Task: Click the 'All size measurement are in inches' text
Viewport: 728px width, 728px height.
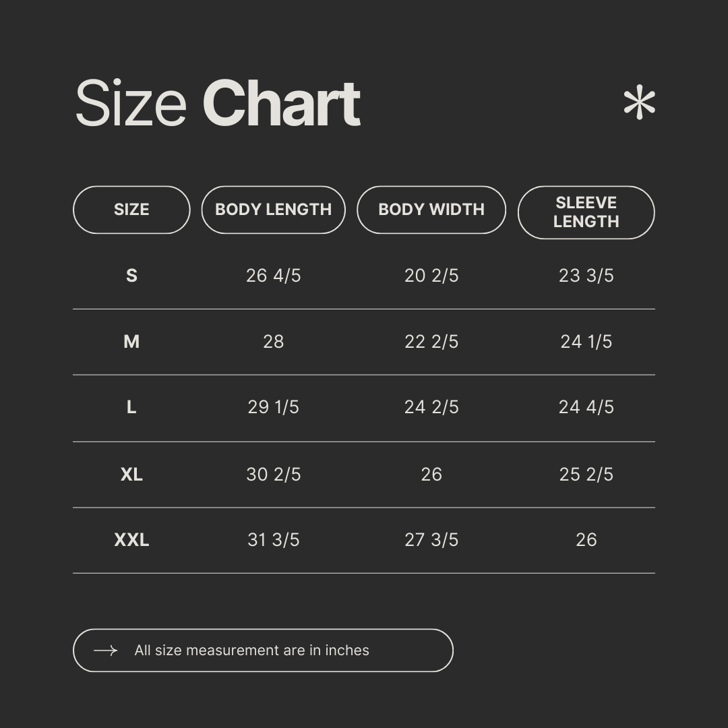Action: click(251, 650)
